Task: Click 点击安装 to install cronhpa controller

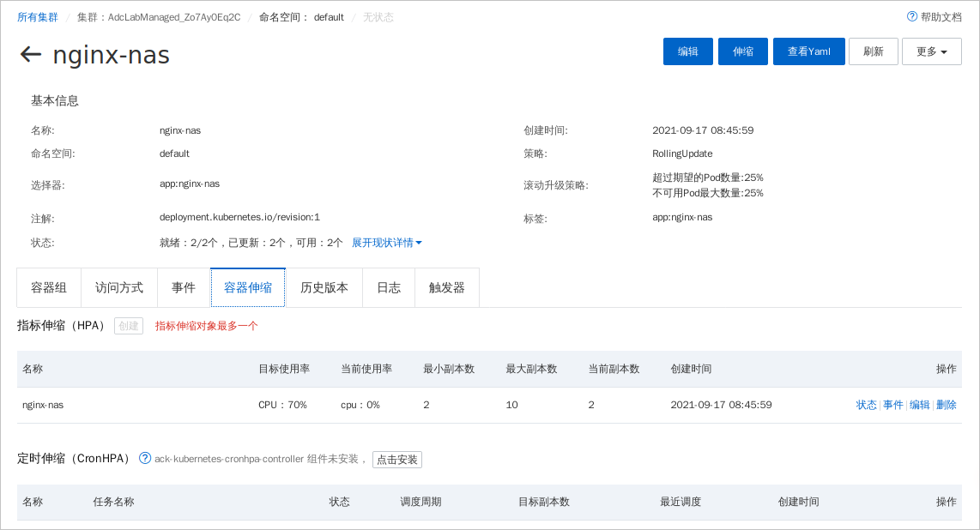Action: pyautogui.click(x=397, y=460)
